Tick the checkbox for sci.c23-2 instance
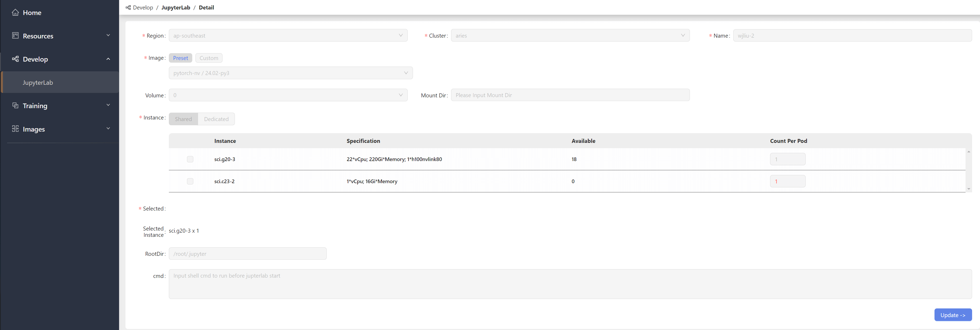The width and height of the screenshot is (980, 330). [190, 181]
